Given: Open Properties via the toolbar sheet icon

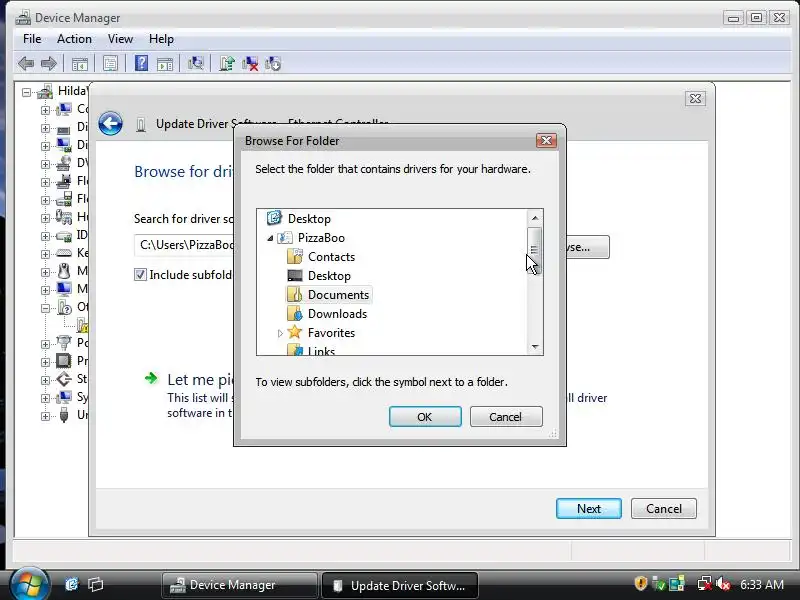Looking at the screenshot, I should point(110,64).
